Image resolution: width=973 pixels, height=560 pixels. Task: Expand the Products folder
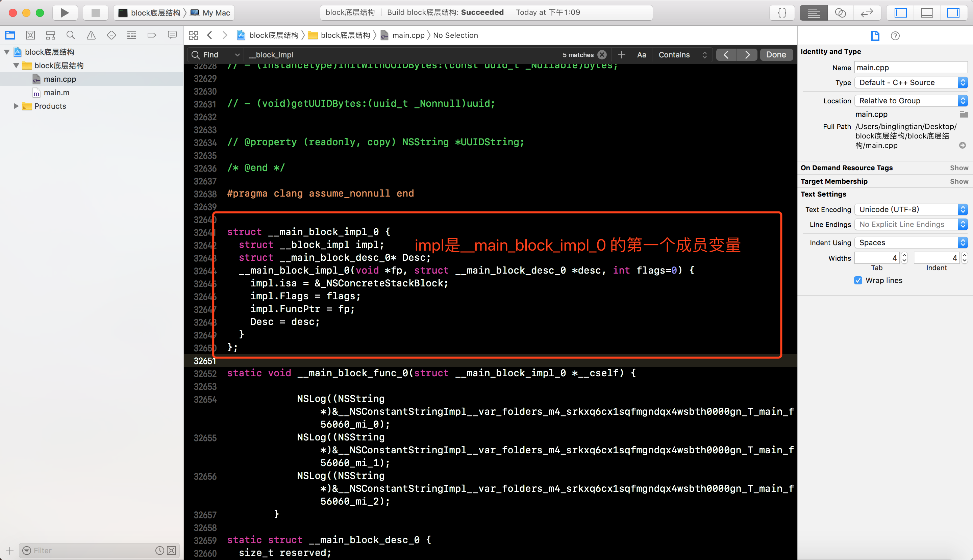16,106
